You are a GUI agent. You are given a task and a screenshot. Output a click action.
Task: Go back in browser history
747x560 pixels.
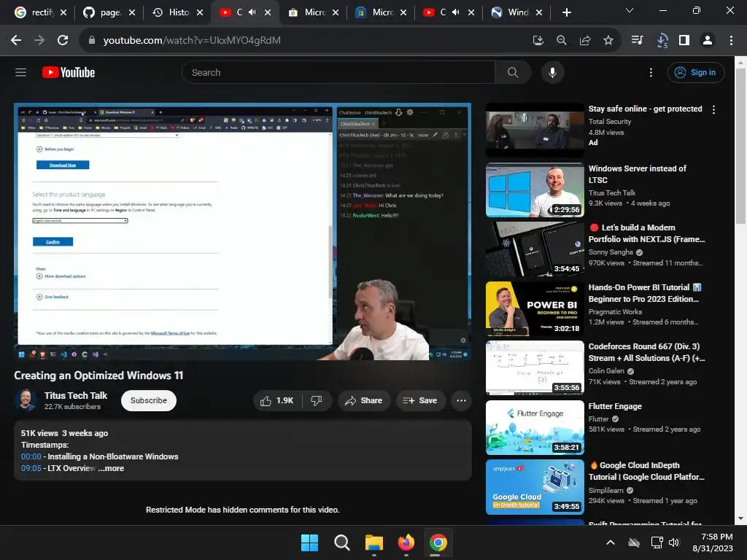16,41
